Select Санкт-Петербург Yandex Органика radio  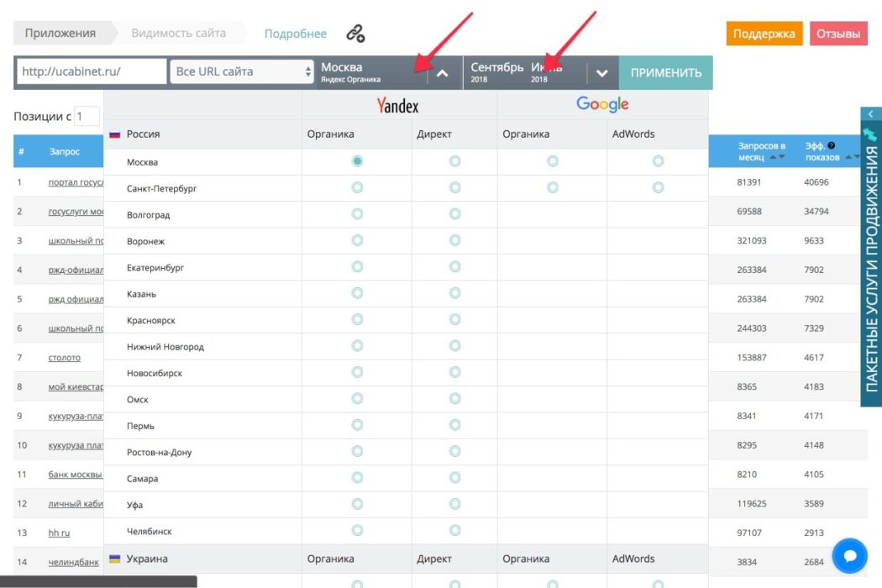(357, 187)
